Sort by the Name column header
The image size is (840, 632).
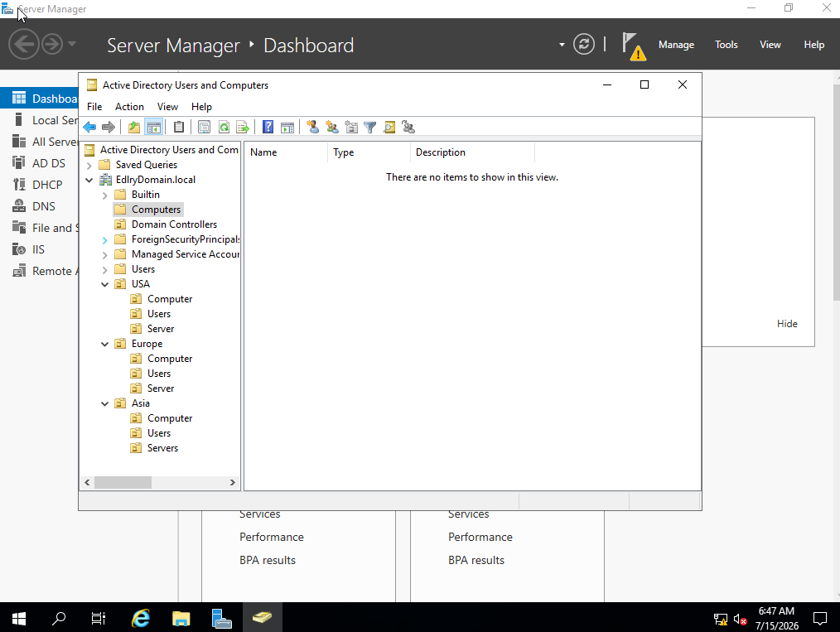(286, 152)
